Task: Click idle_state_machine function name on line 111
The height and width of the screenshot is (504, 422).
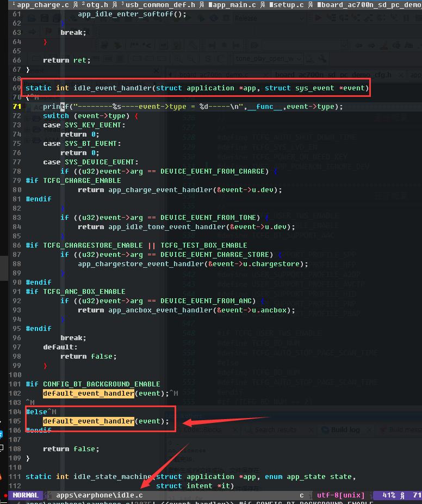Action: click(x=113, y=477)
